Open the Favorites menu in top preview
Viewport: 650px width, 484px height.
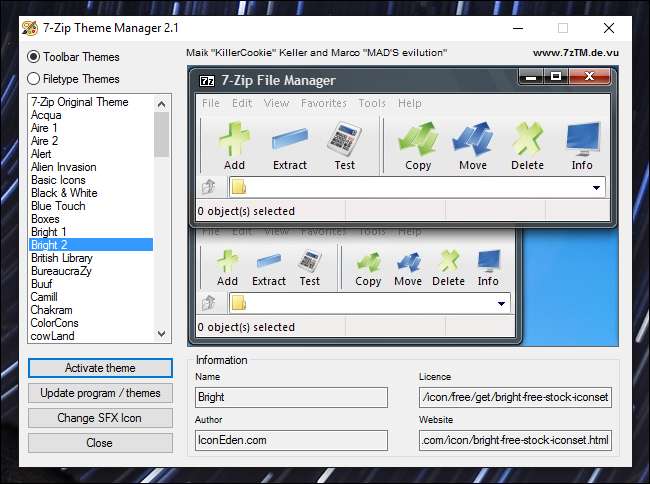pos(324,103)
